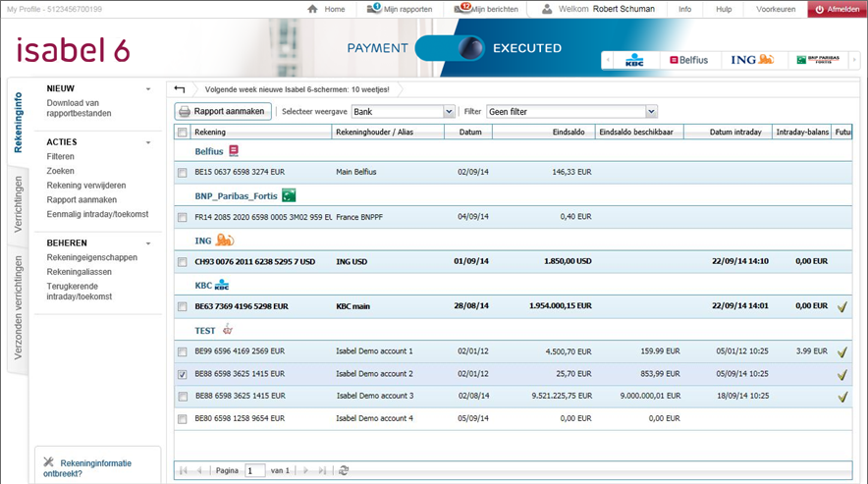The width and height of the screenshot is (868, 484).
Task: Switch to the Verrichtingen side tab
Action: 18,206
